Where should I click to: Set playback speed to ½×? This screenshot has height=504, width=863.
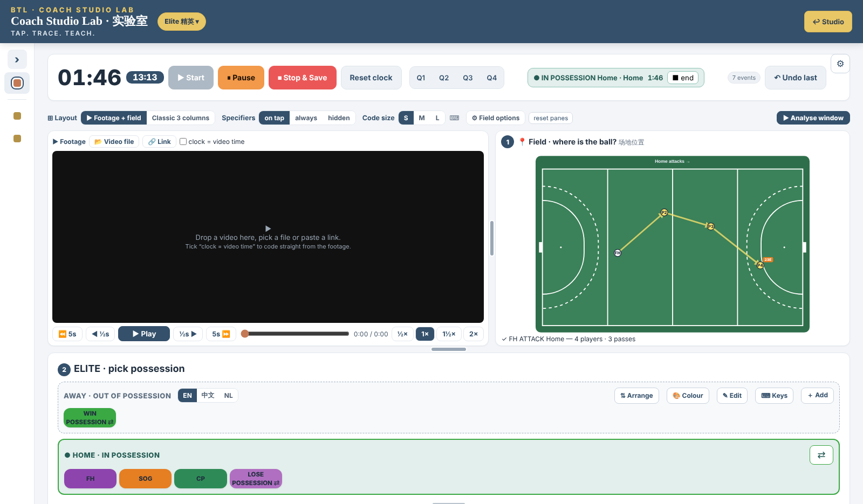coord(402,334)
